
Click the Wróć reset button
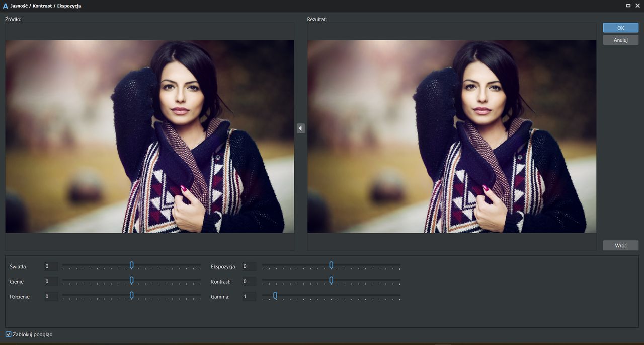[620, 246]
